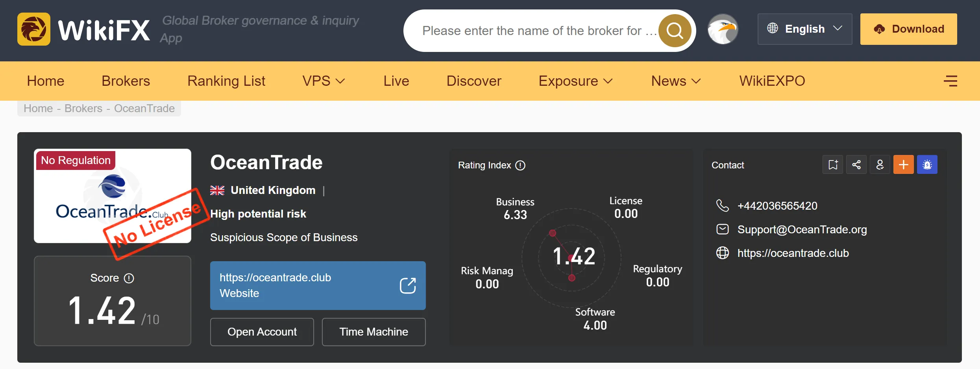Click the globe icon beside the website URL
This screenshot has height=369, width=980.
(x=723, y=253)
